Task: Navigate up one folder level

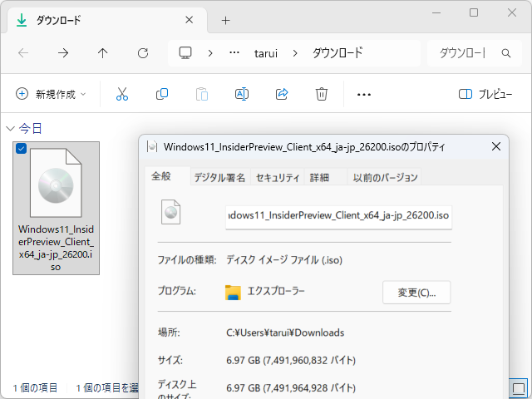Action: point(103,53)
